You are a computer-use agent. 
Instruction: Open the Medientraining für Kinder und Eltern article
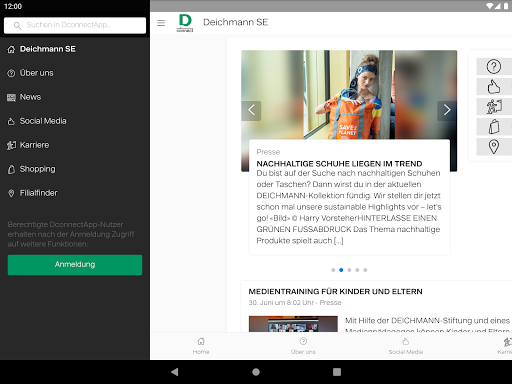[335, 291]
